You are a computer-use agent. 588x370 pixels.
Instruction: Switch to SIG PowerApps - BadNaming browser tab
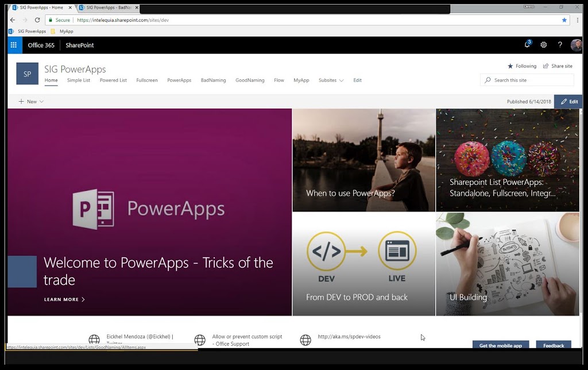(x=109, y=7)
